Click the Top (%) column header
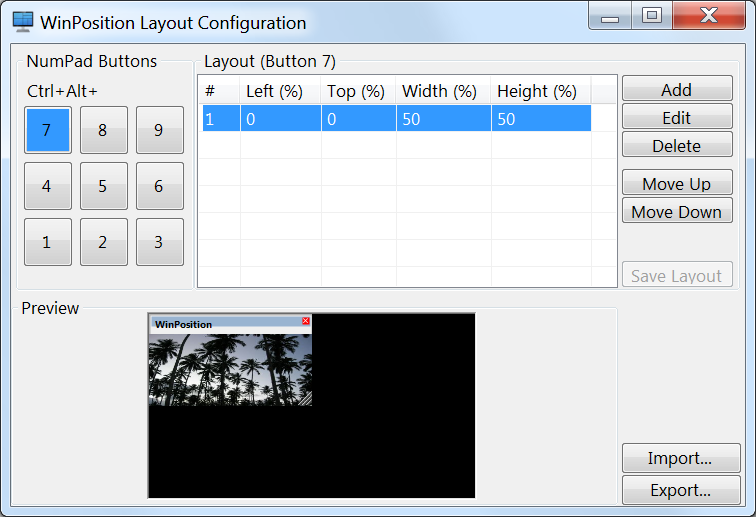The image size is (756, 517). tap(359, 91)
